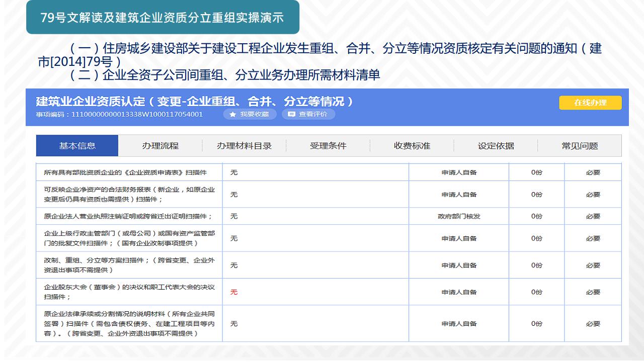644x362 pixels.
Task: Click 0份 in the 营业执照注销证明 row
Action: (x=537, y=216)
